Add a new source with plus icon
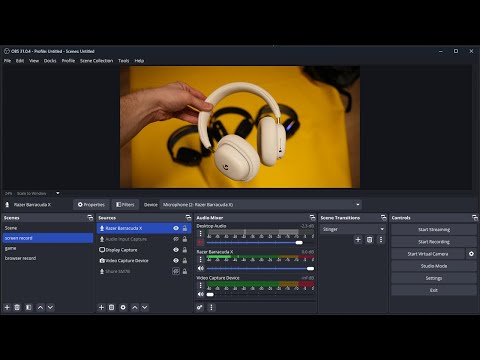 [102, 307]
